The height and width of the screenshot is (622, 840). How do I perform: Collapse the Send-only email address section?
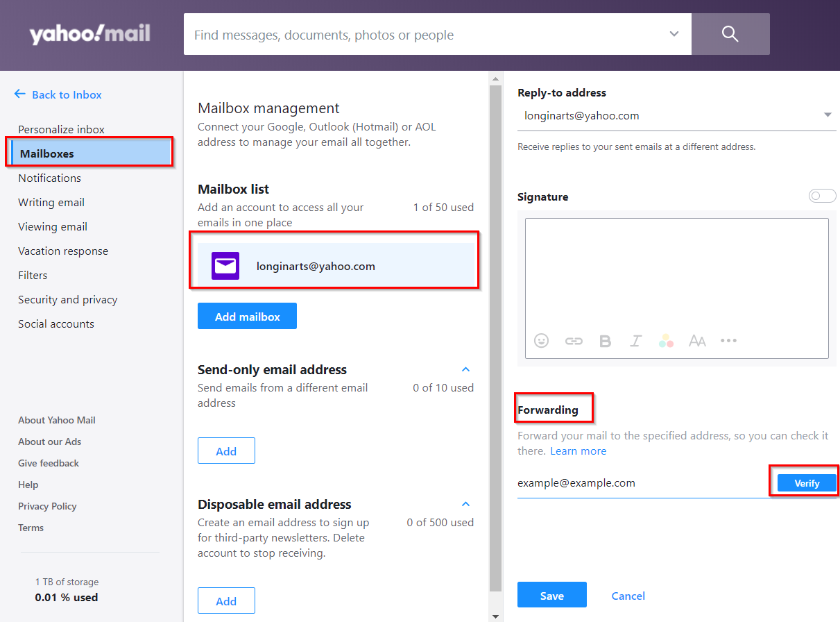[x=465, y=369]
